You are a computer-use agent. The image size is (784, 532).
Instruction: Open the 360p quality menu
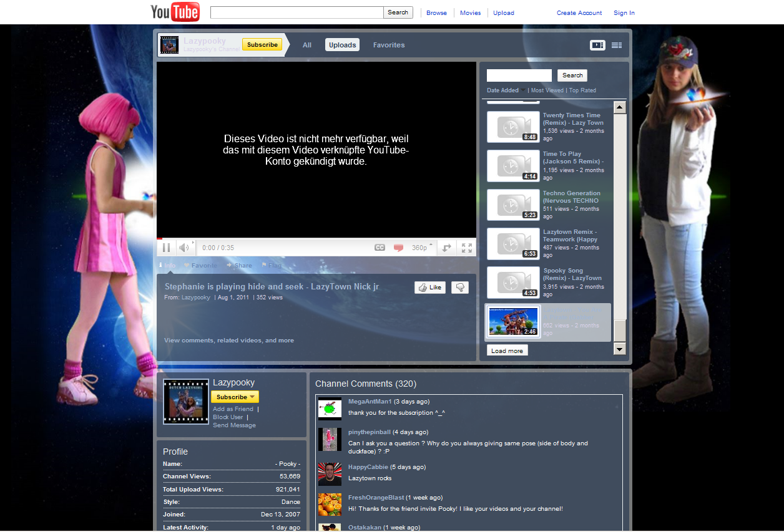[x=421, y=248]
